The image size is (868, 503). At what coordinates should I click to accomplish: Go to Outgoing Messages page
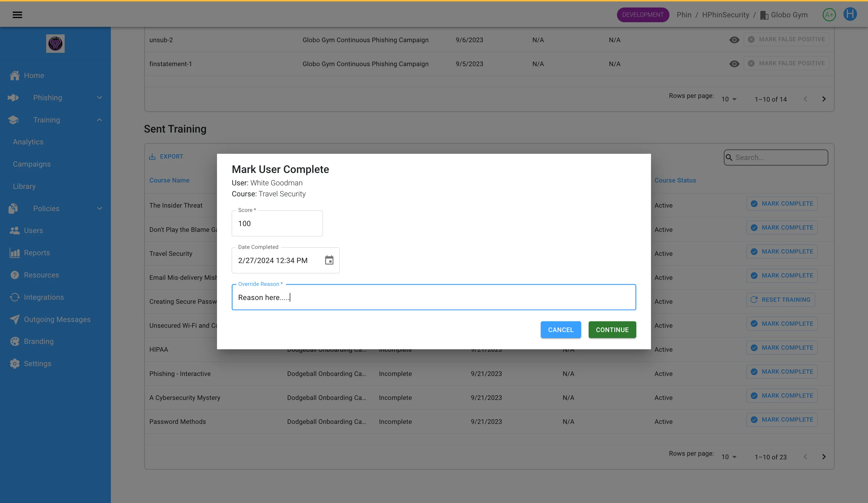coord(57,319)
